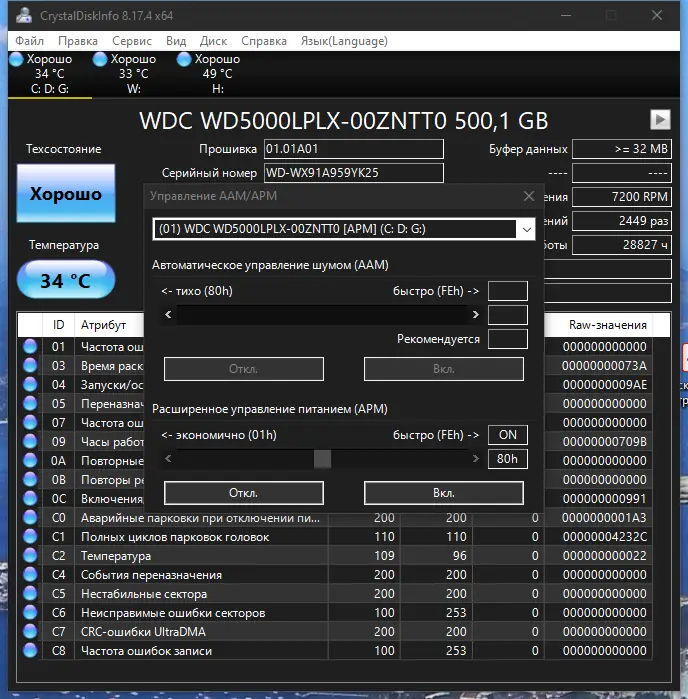
Task: Select the H: disk status icon
Action: point(184,59)
